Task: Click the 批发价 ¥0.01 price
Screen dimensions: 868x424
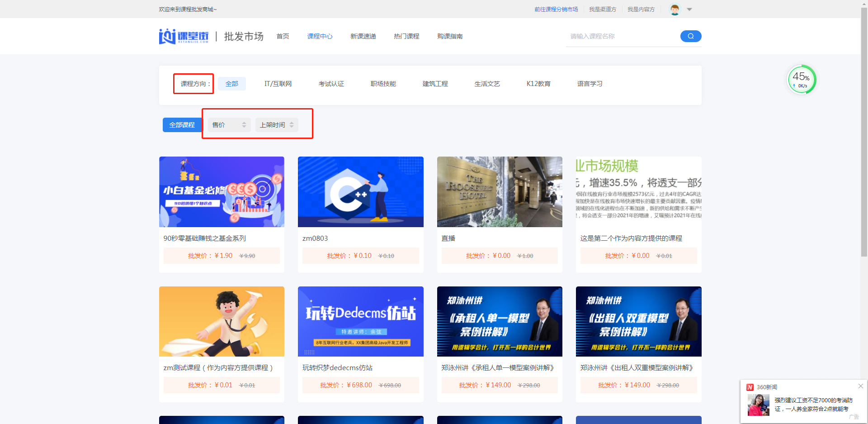Action: pyautogui.click(x=210, y=385)
